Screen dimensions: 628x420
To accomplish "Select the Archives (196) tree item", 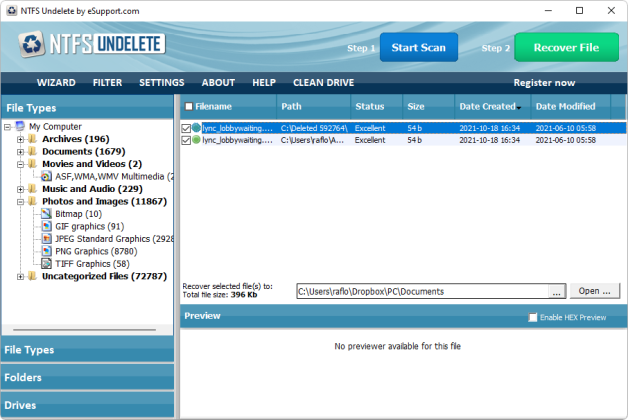I will click(76, 139).
